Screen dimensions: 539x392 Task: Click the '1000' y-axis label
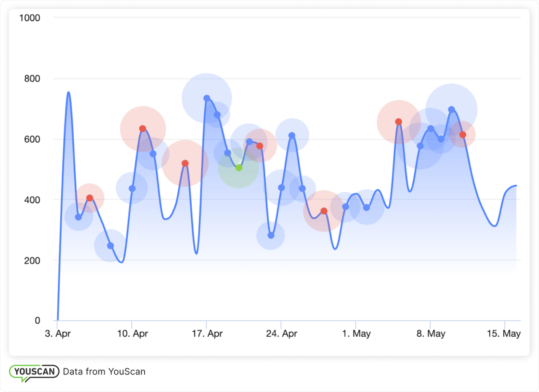pos(29,18)
